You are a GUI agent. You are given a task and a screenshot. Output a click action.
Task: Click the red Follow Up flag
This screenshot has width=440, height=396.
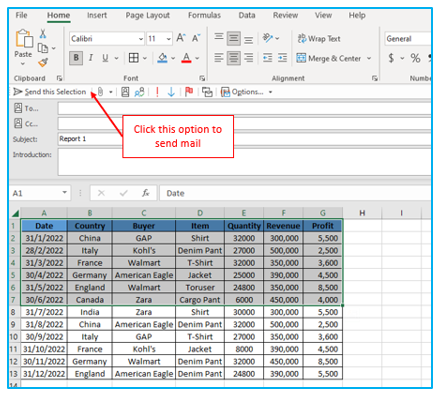[x=189, y=91]
